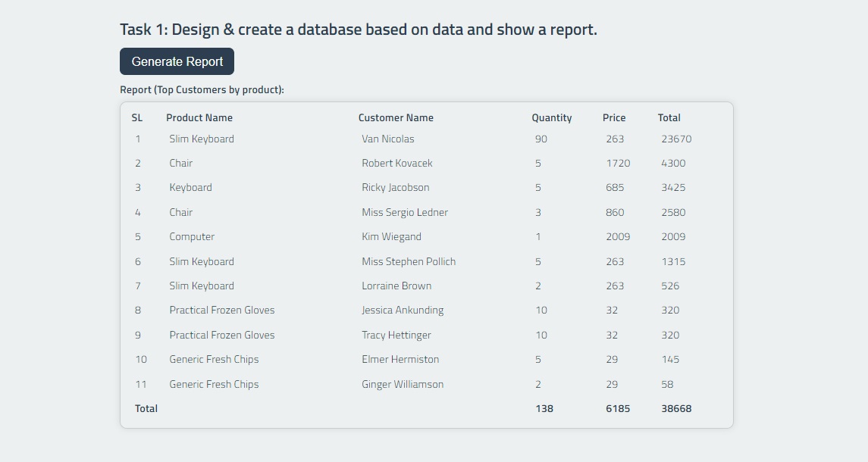Click Generic Fresh Chips for Elmer Hermiston

[x=214, y=359]
